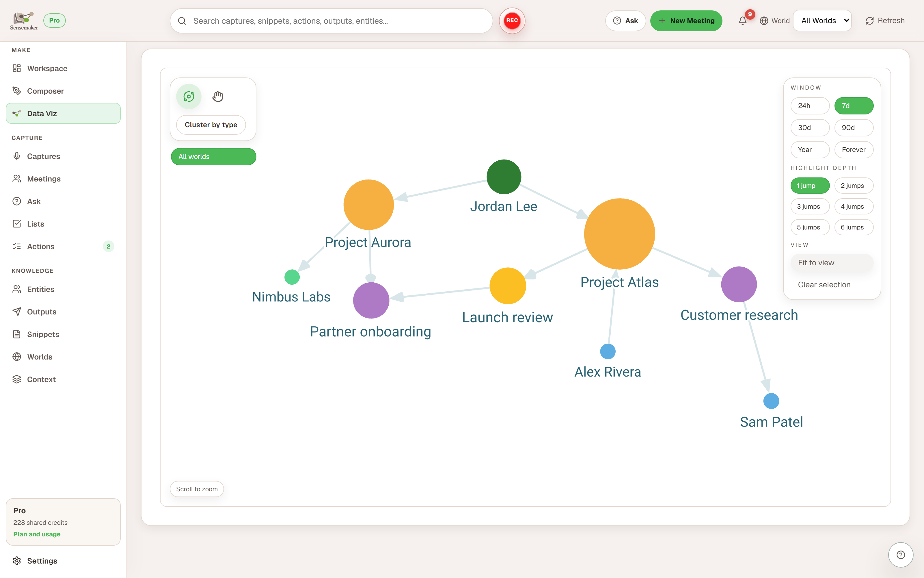Click the Sam Patel node

[771, 401]
